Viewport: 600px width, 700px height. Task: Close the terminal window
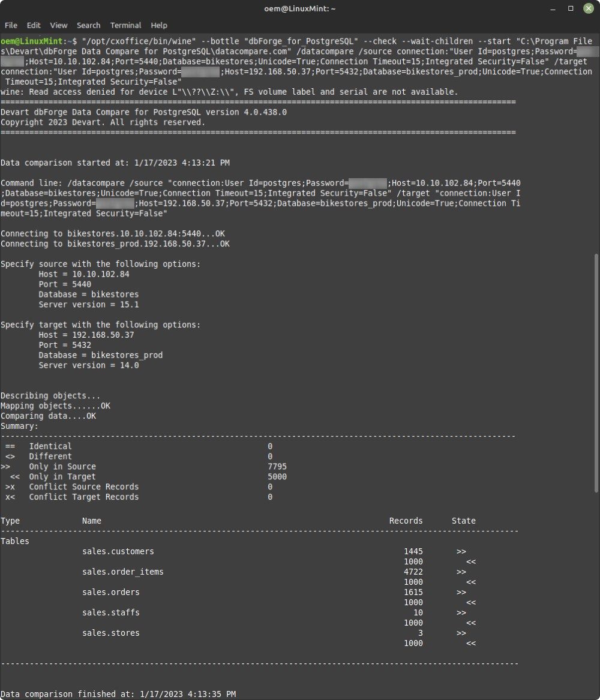tap(589, 8)
